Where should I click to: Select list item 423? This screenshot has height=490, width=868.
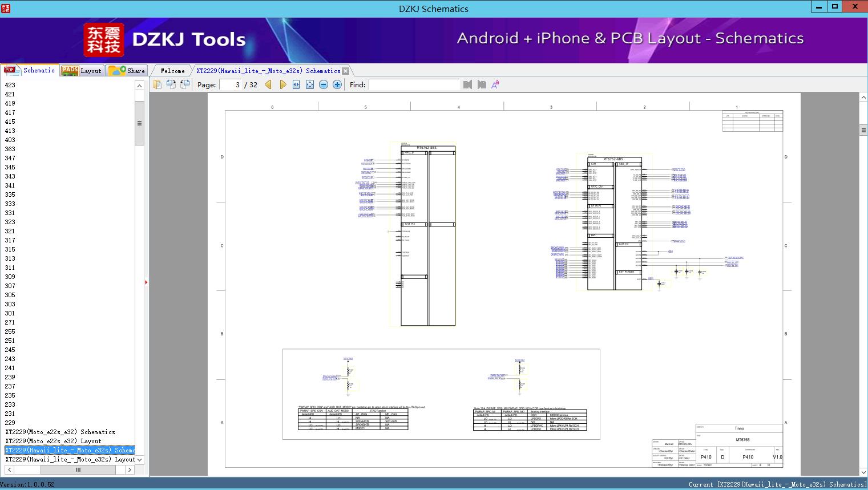pos(10,85)
